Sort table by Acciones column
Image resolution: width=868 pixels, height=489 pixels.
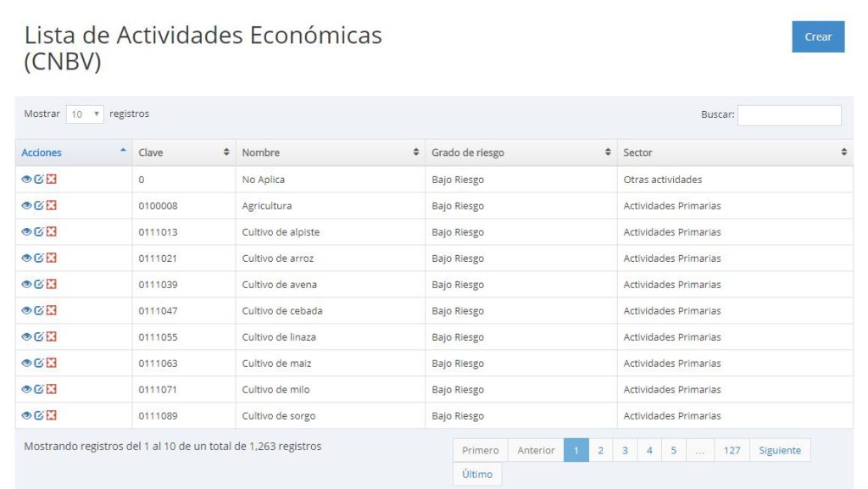point(74,152)
